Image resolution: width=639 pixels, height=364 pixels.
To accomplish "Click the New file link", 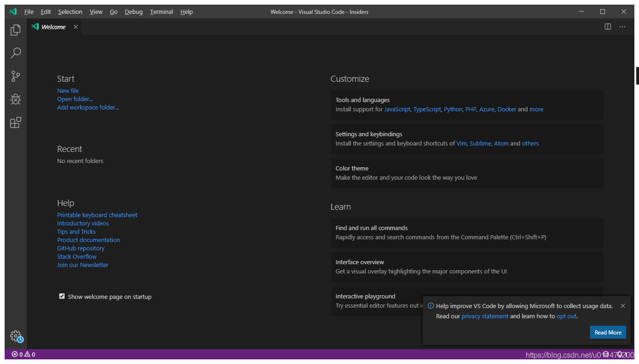I will [x=68, y=91].
